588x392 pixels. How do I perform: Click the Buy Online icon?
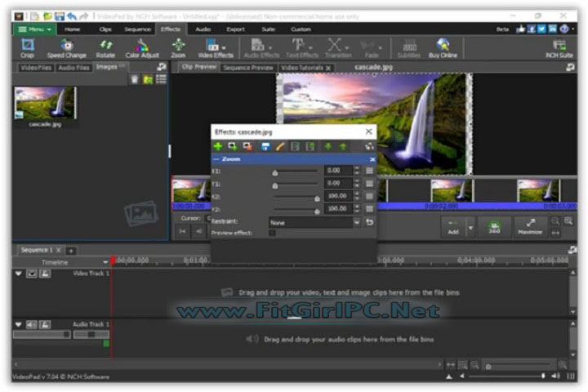[443, 47]
